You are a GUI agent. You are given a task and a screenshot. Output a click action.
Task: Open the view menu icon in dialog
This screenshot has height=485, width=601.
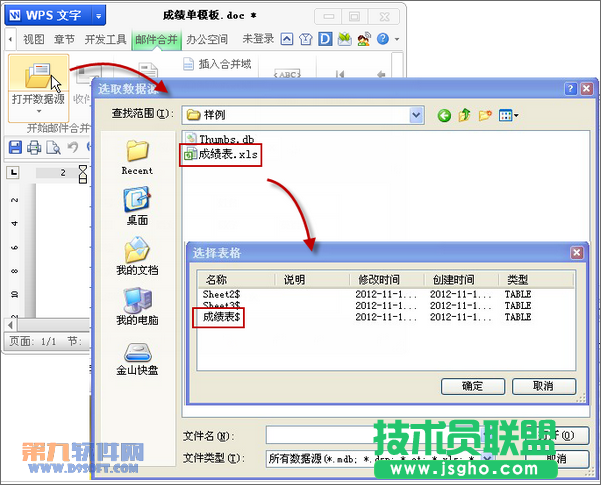(x=509, y=115)
